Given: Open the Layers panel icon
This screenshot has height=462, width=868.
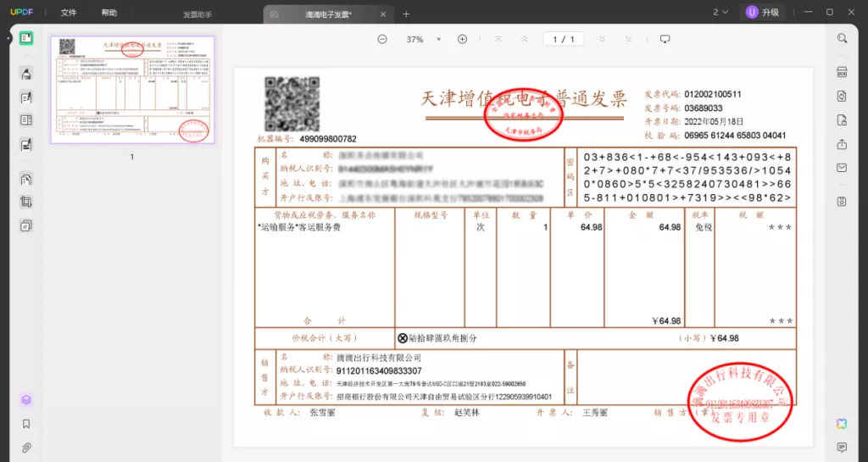Looking at the screenshot, I should pos(26,400).
